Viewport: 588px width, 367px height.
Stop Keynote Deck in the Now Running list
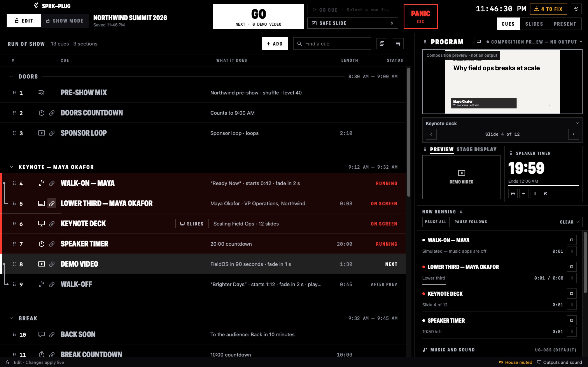tap(571, 294)
